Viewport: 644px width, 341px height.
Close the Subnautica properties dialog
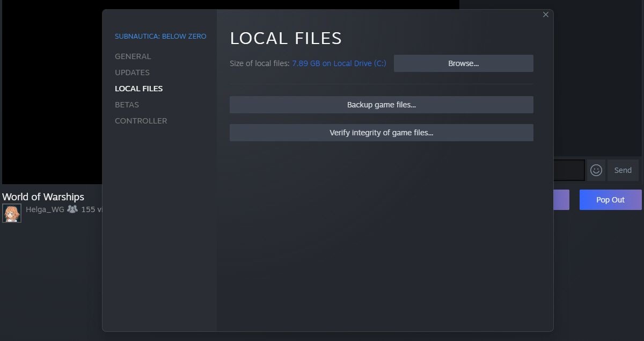(546, 14)
